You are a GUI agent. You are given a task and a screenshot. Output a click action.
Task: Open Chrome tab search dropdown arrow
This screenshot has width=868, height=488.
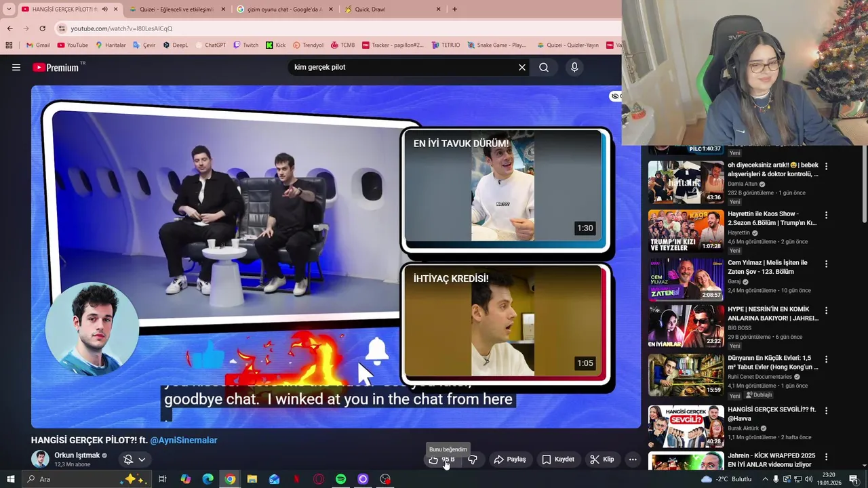[x=9, y=9]
